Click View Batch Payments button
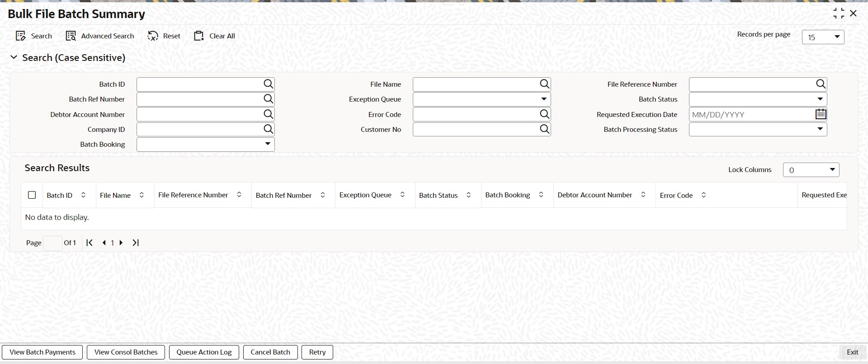Image resolution: width=868 pixels, height=364 pixels. pyautogui.click(x=42, y=352)
